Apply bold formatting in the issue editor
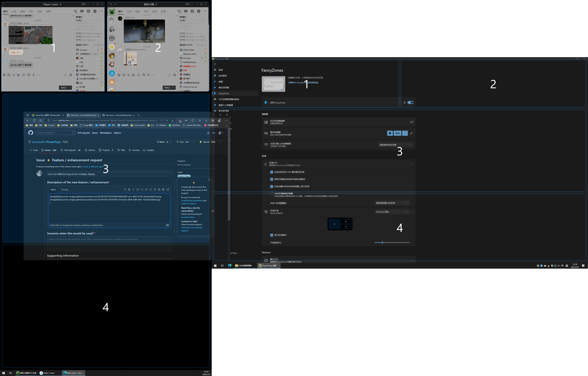 [x=129, y=189]
